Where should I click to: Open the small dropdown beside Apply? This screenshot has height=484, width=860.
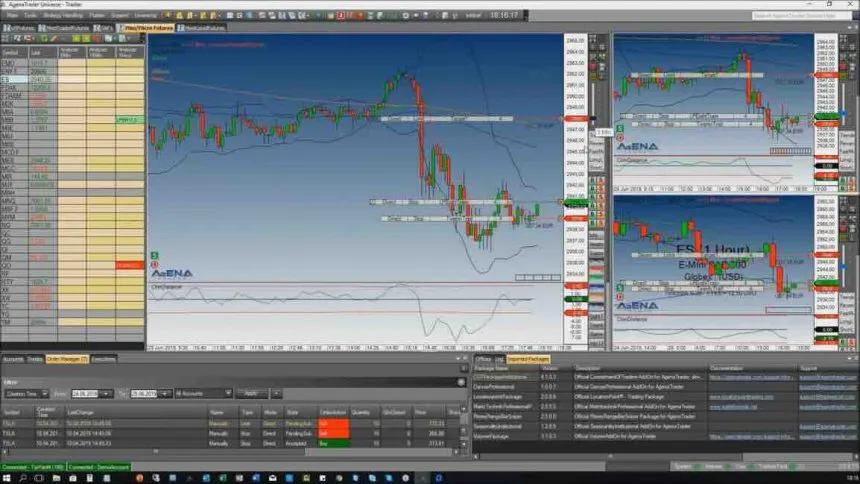[x=276, y=393]
